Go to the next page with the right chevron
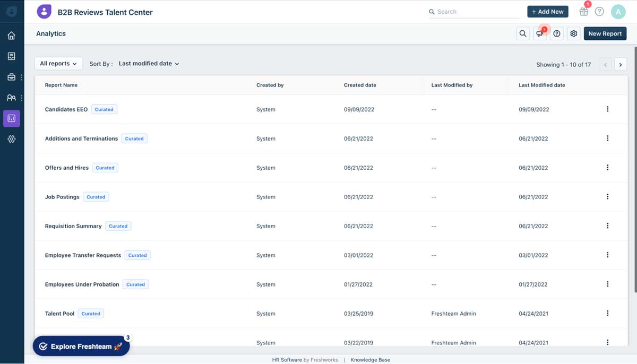 (620, 64)
